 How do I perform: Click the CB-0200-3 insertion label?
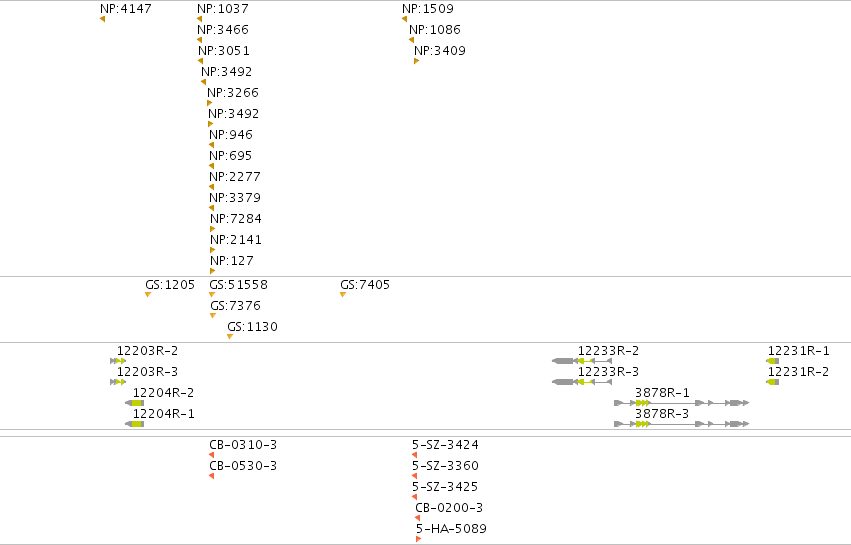449,508
